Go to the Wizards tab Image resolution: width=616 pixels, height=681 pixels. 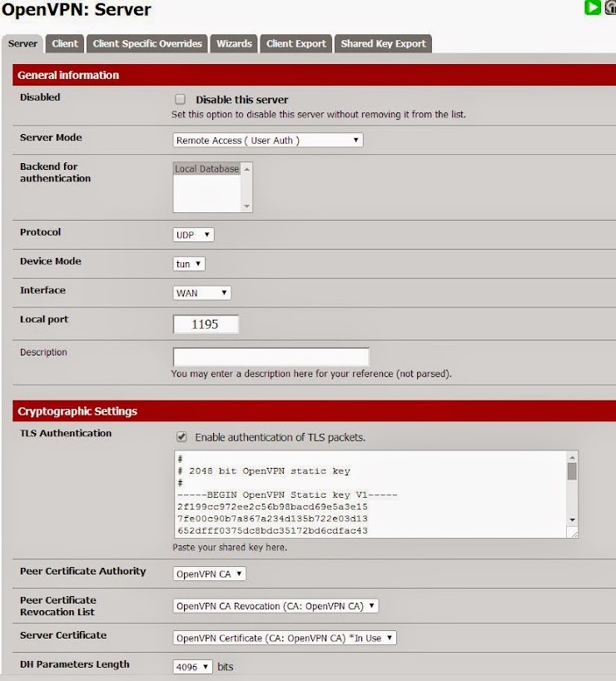[x=234, y=43]
